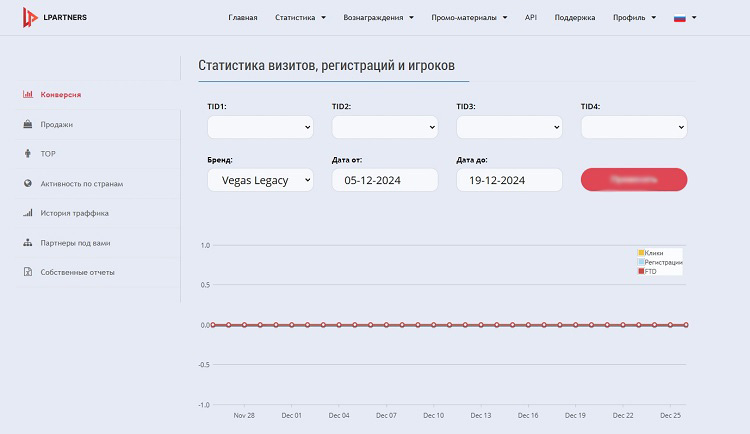The width and height of the screenshot is (750, 434).
Task: Click the Dec 01 axis label
Action: pos(291,415)
